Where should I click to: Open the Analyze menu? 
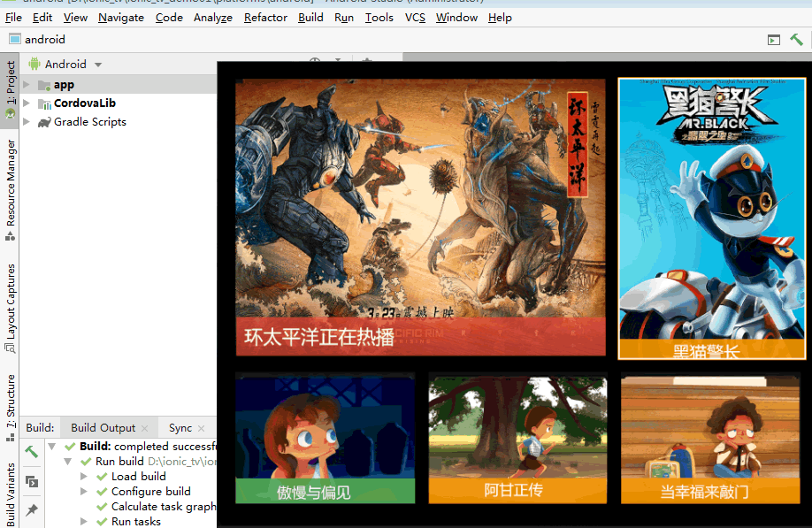(x=213, y=18)
